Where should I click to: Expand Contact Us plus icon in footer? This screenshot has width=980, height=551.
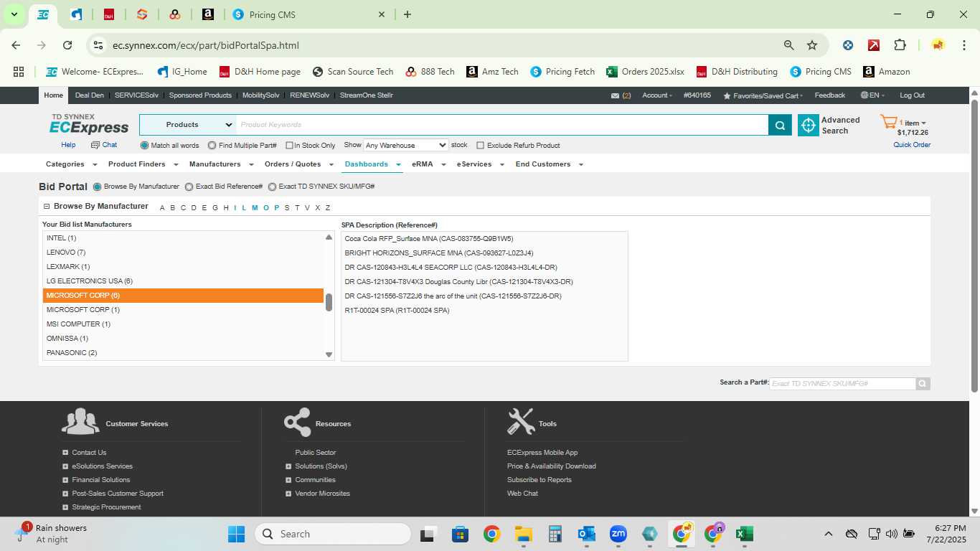tap(65, 453)
